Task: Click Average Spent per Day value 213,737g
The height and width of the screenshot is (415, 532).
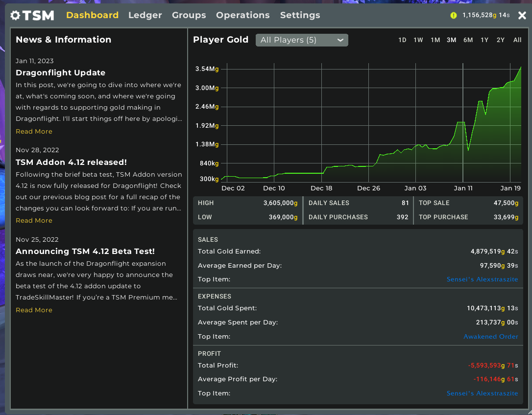Action: 497,323
